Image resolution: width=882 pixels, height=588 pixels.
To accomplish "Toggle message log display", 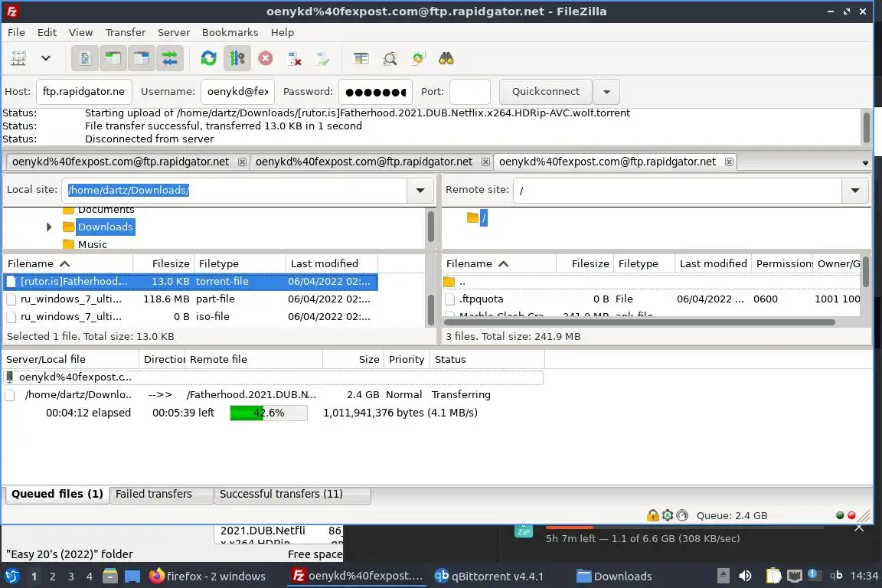I will (85, 58).
